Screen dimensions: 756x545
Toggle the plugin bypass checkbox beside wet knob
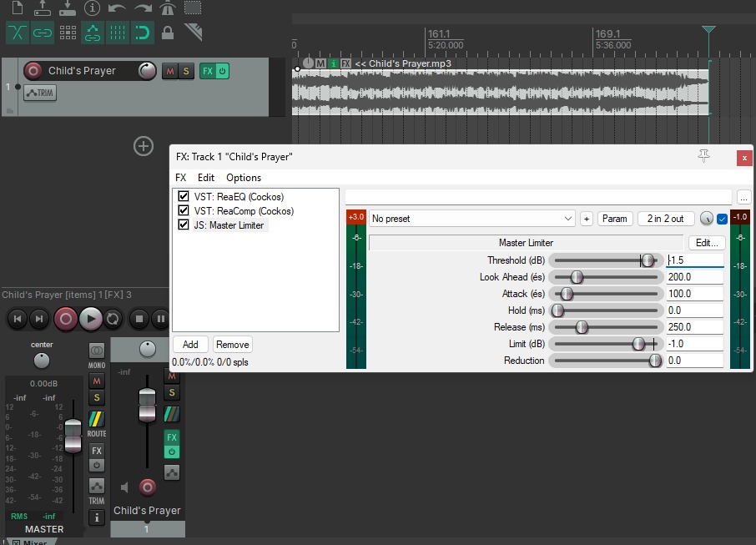[722, 219]
